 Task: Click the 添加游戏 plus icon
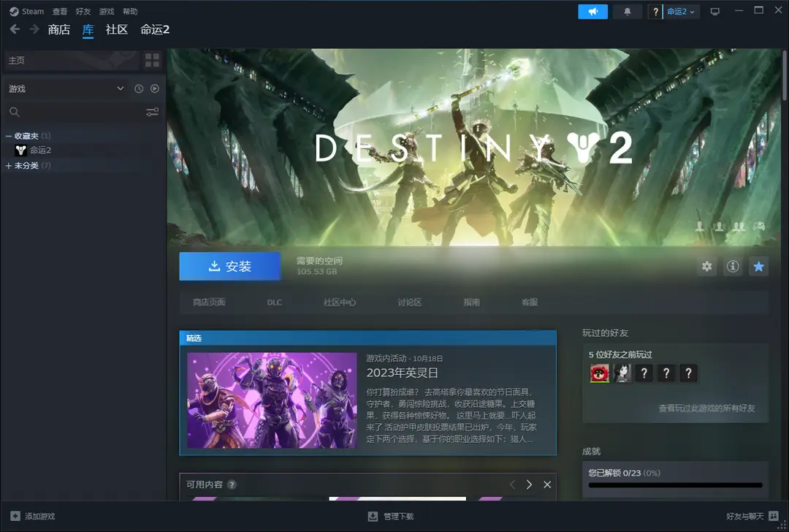[x=15, y=516]
